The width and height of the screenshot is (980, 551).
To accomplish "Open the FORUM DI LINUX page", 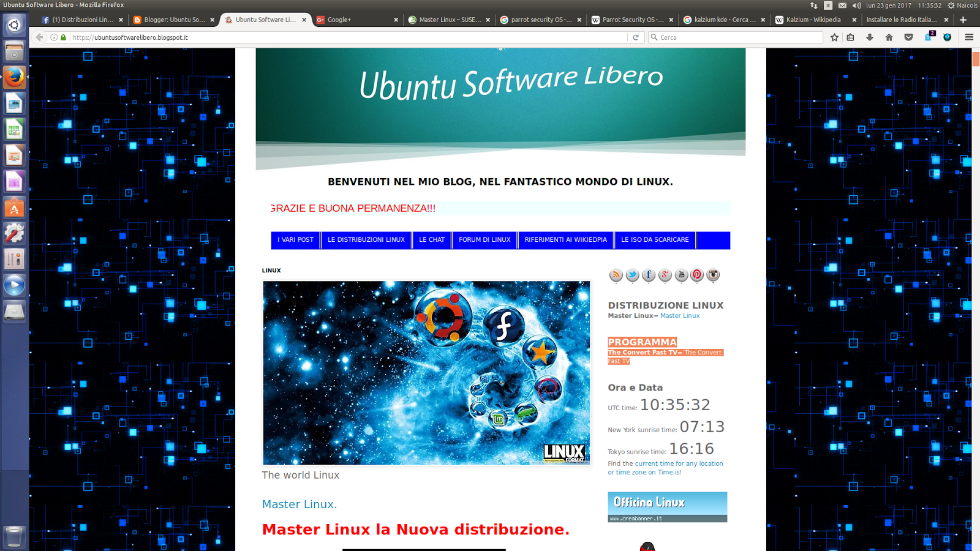I will click(x=484, y=240).
